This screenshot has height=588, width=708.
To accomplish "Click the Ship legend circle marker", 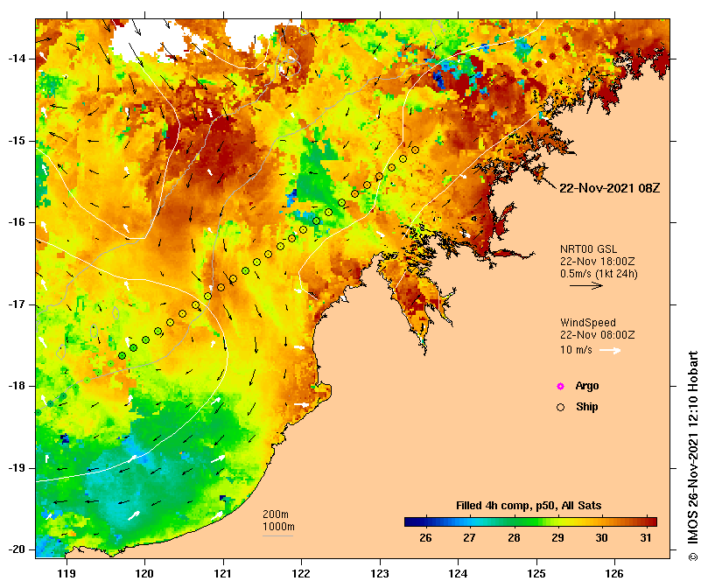I will 560,408.
